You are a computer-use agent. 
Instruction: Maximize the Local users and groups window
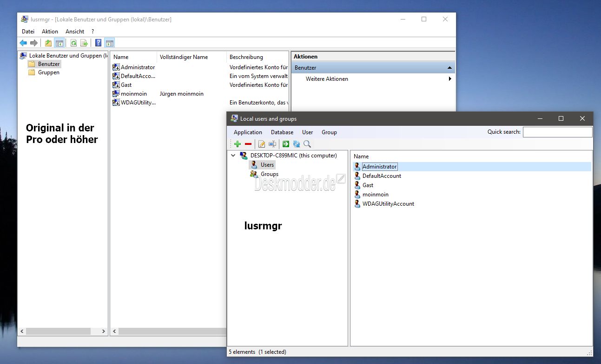[561, 119]
